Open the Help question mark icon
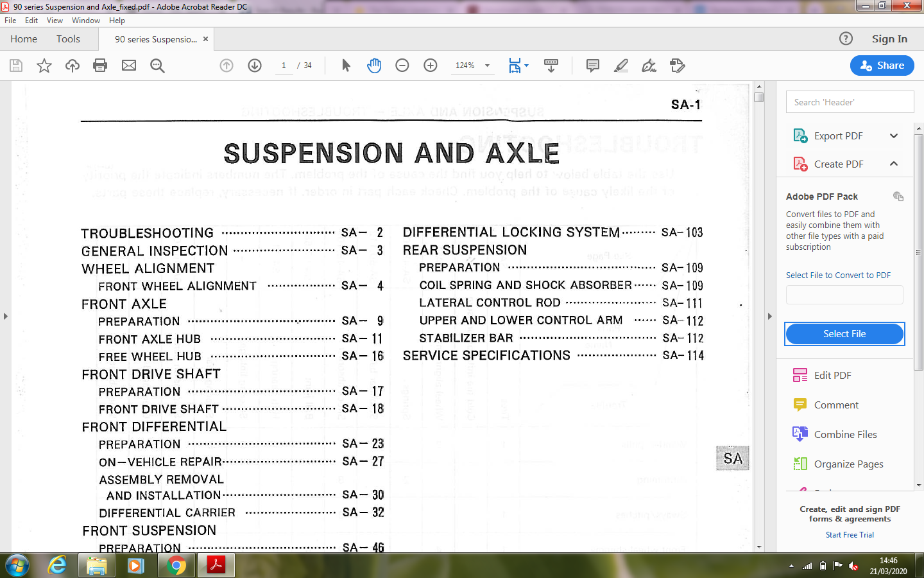Viewport: 924px width, 578px height. pyautogui.click(x=846, y=39)
